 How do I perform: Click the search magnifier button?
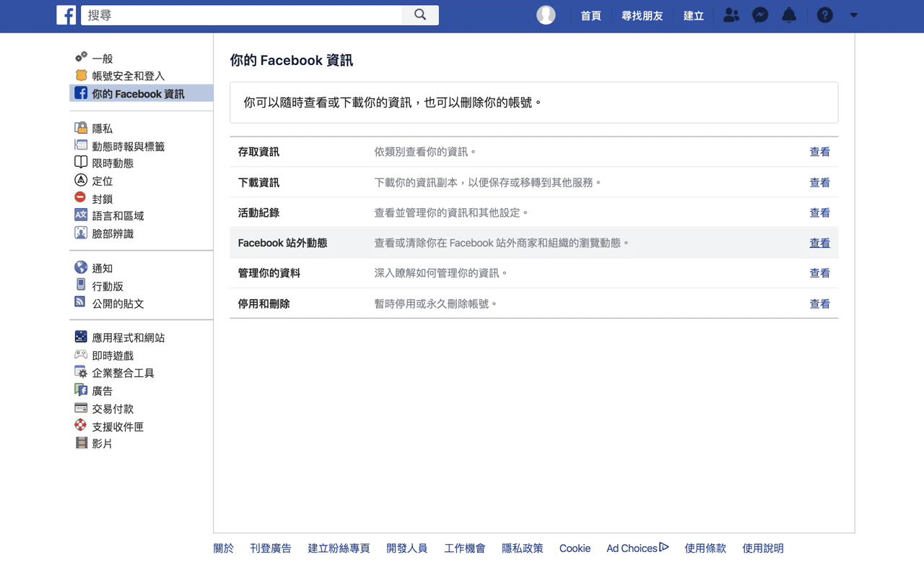click(420, 15)
